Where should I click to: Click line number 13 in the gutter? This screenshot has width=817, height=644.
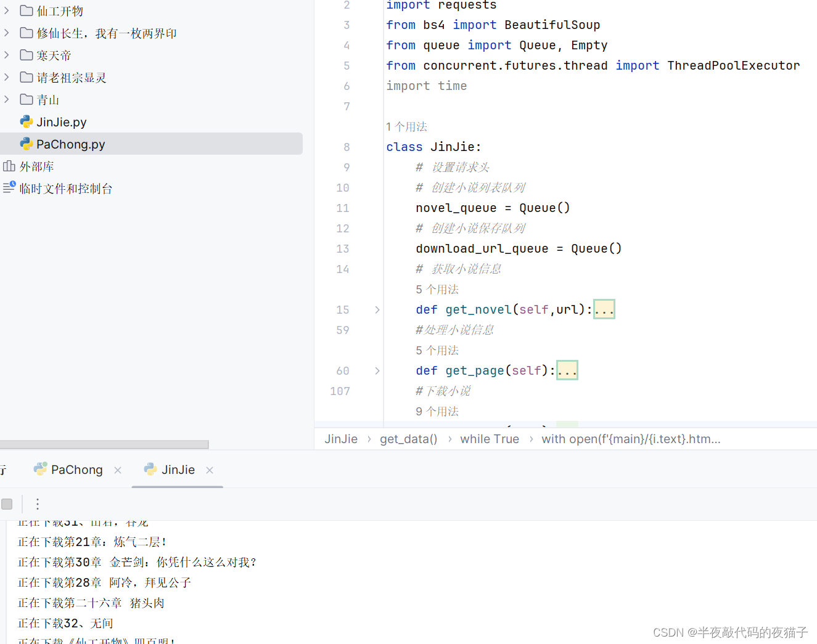(x=342, y=248)
